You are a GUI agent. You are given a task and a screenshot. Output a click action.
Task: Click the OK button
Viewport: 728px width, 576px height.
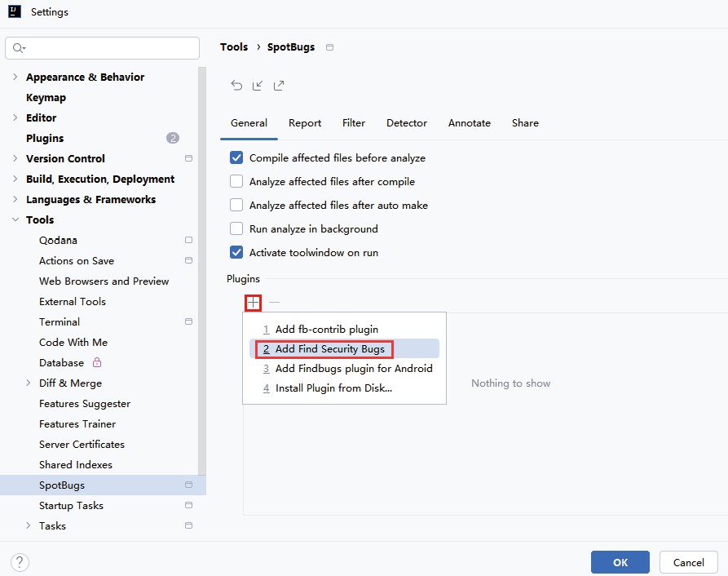pyautogui.click(x=620, y=562)
